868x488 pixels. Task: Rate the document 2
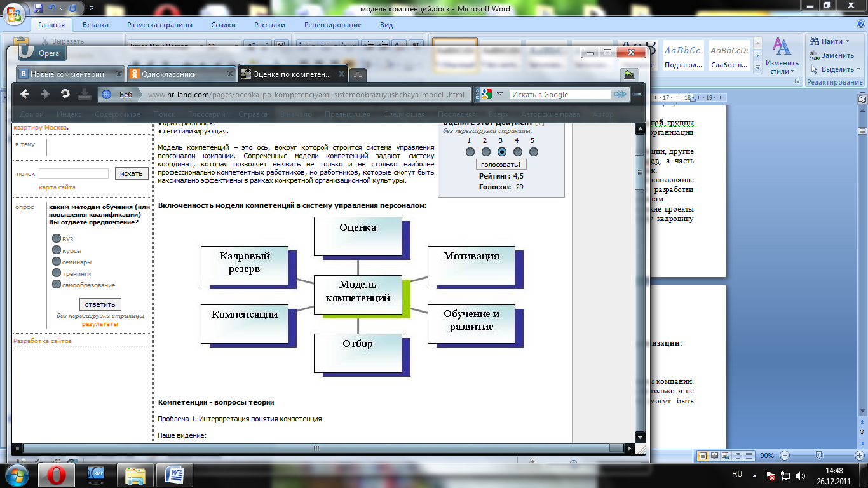[485, 152]
